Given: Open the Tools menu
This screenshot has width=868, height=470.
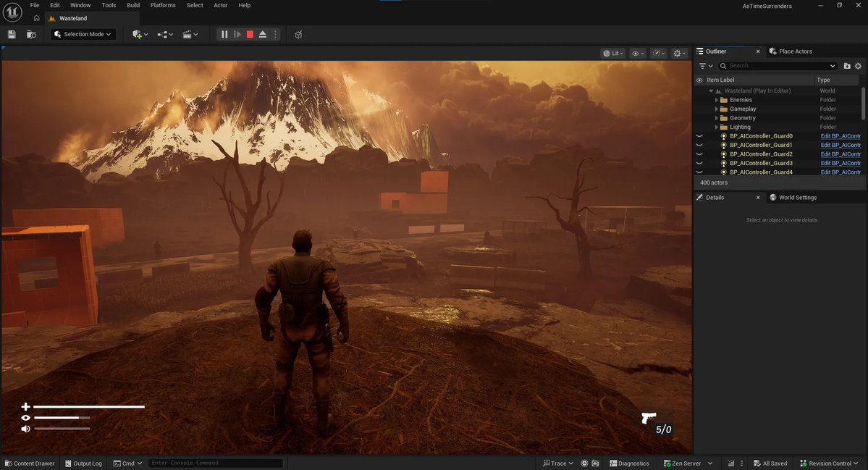Looking at the screenshot, I should [x=109, y=5].
